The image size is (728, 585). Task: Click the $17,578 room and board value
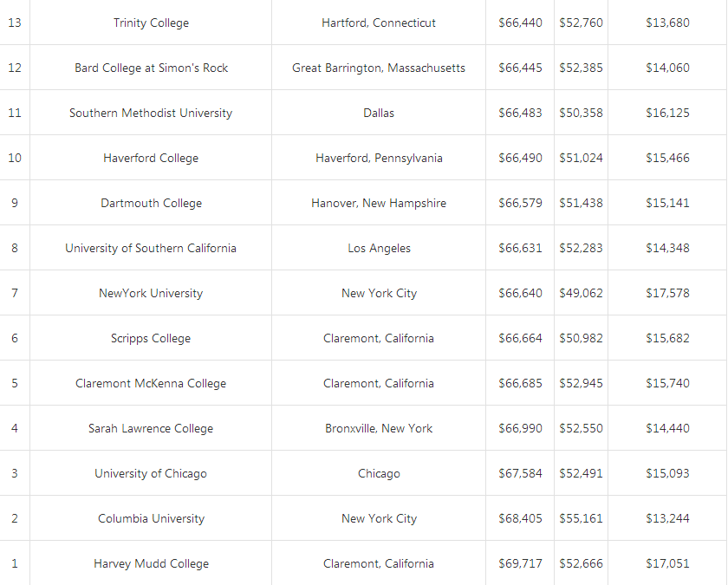point(667,293)
